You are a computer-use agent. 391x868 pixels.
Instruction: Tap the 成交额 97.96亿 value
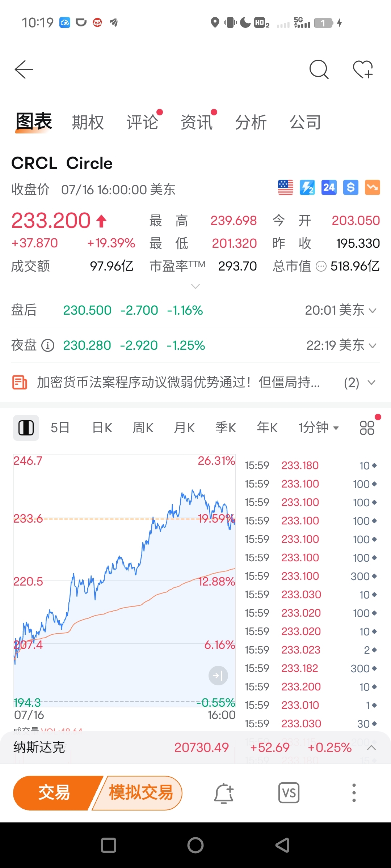point(112,266)
